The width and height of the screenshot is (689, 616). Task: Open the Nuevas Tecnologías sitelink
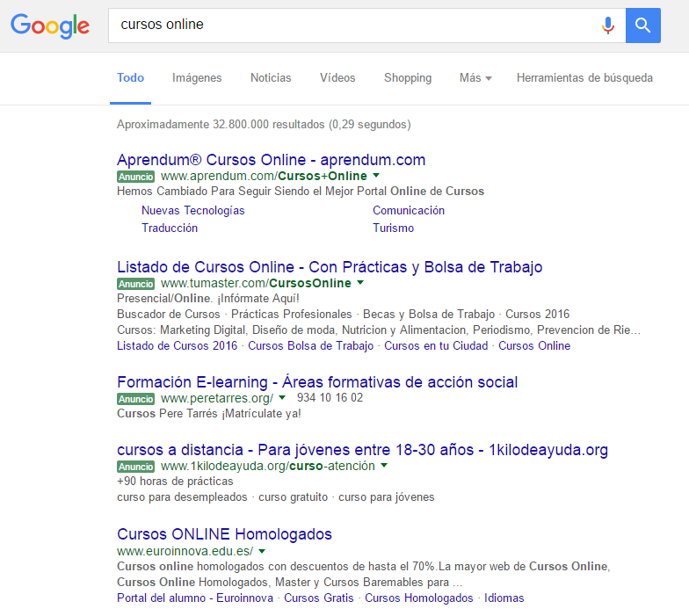193,211
